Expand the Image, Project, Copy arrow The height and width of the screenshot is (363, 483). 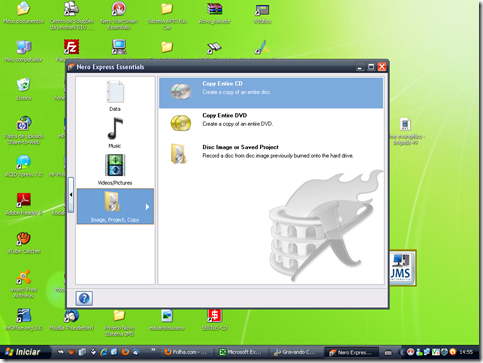(x=147, y=207)
